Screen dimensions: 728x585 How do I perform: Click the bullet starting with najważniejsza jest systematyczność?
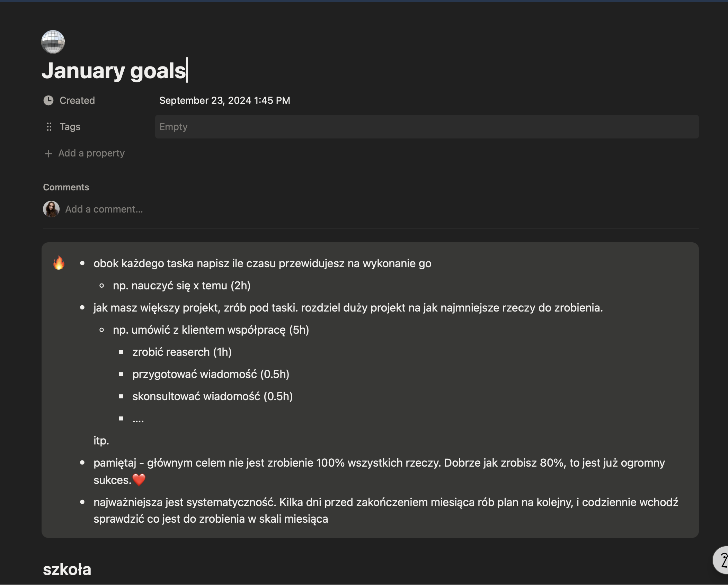click(385, 511)
